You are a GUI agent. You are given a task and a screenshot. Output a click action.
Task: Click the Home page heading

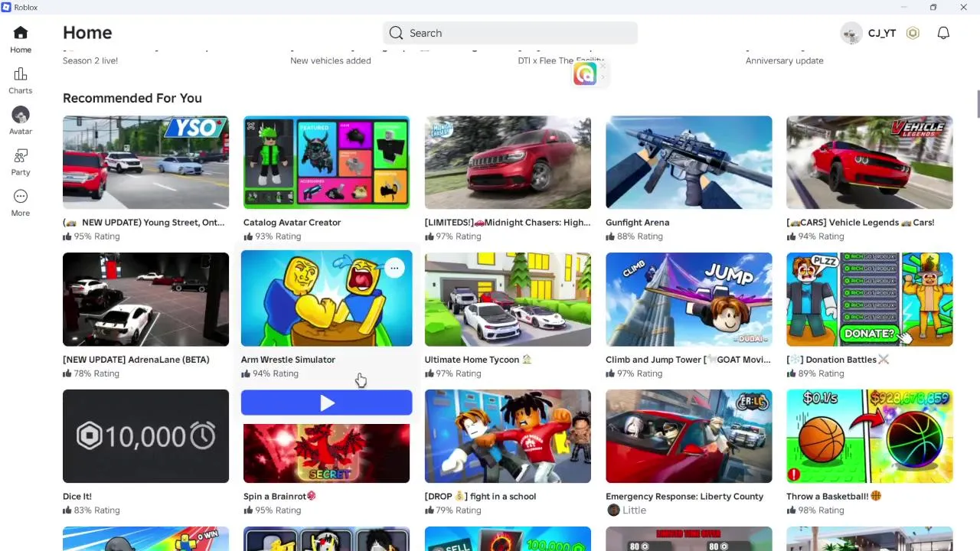click(x=87, y=33)
